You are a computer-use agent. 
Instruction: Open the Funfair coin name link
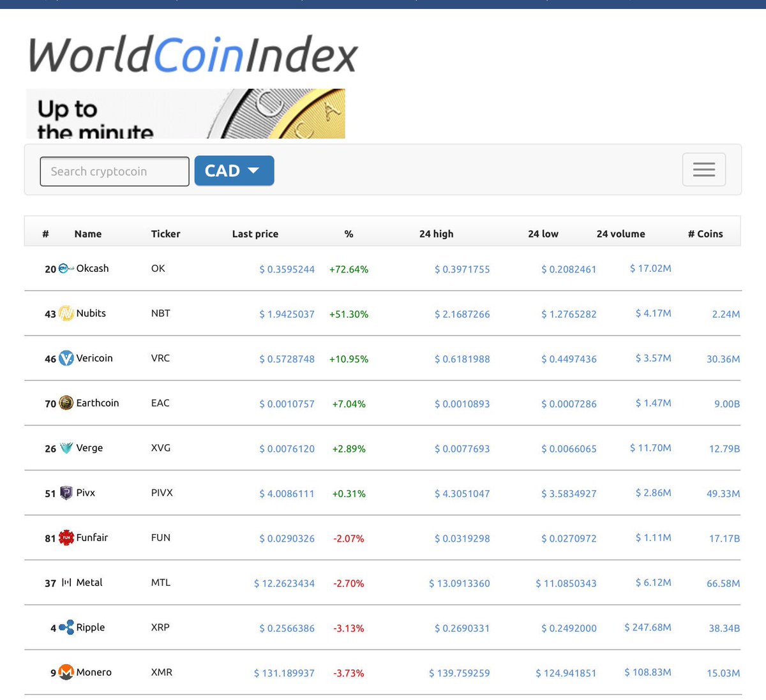(x=92, y=538)
